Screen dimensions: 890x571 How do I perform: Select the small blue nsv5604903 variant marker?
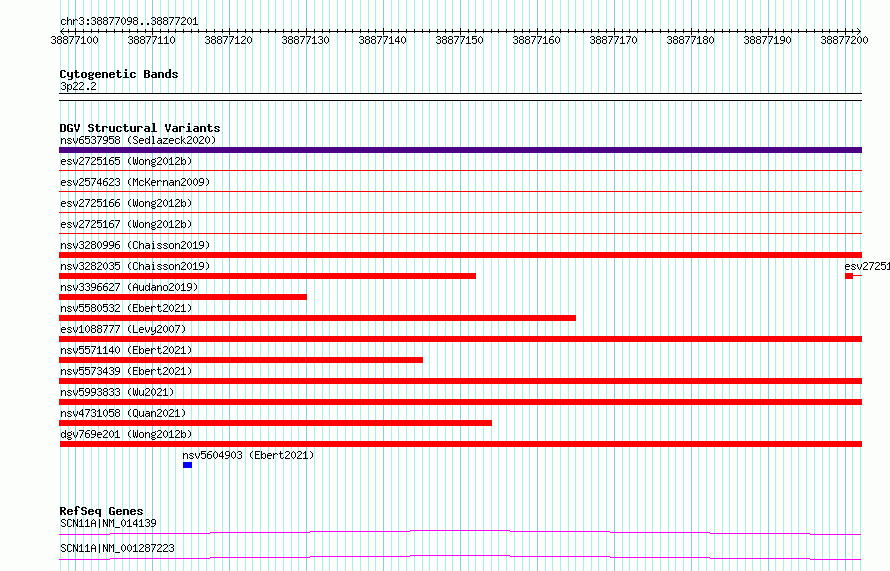tap(187, 465)
